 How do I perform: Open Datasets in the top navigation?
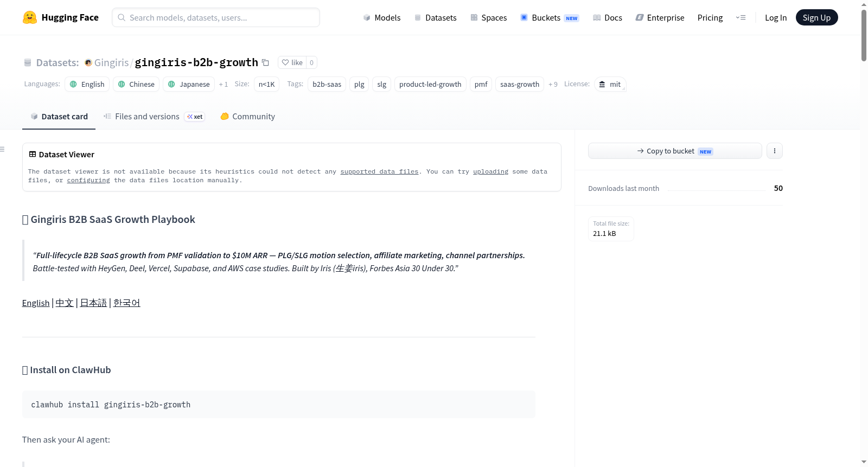[x=436, y=17]
